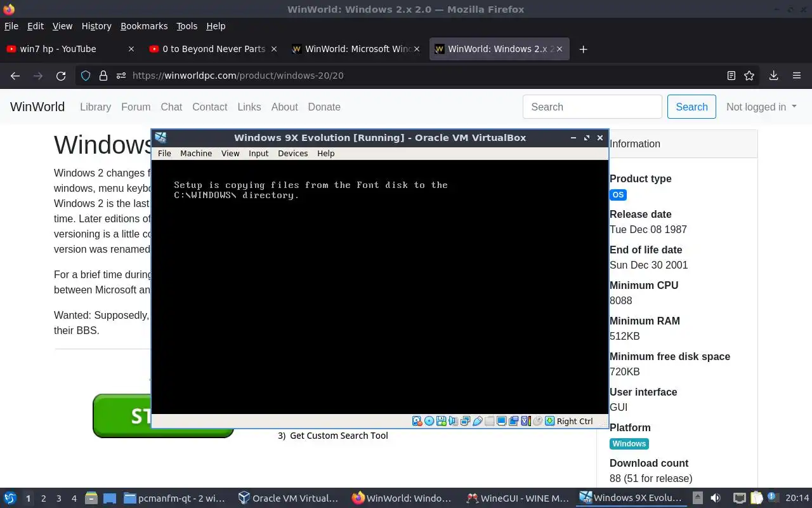Switch to workspace 2 in taskbar pager
The height and width of the screenshot is (508, 812).
43,498
